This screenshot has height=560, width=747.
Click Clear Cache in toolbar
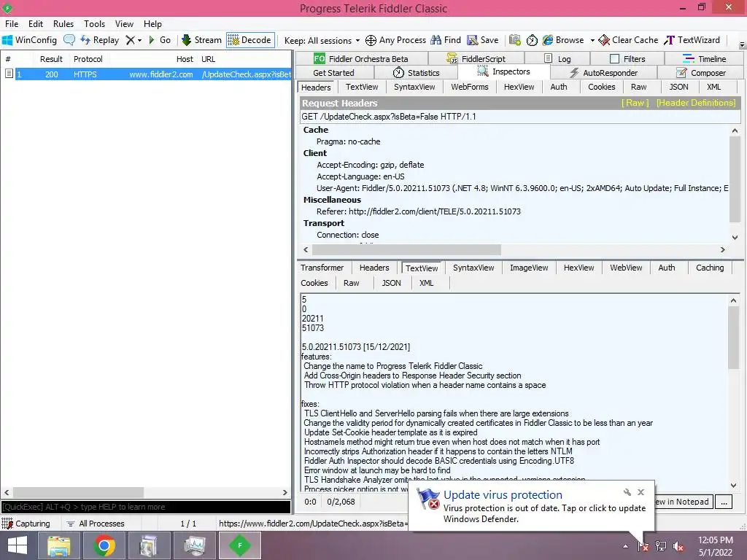(x=628, y=40)
